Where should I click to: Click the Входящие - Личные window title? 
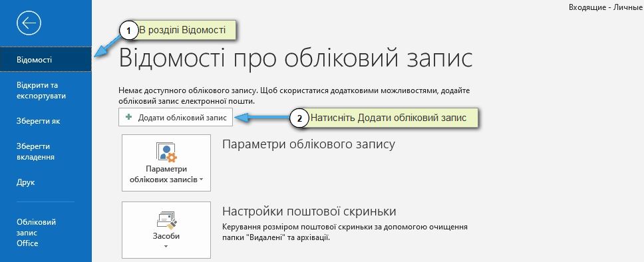(x=606, y=8)
